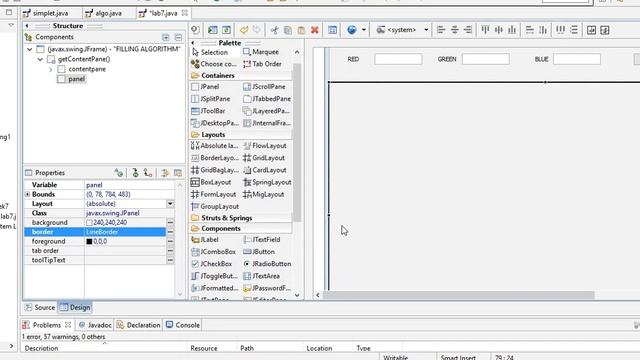This screenshot has height=360, width=640.
Task: Click the Align right edges icon
Action: pos(468,30)
